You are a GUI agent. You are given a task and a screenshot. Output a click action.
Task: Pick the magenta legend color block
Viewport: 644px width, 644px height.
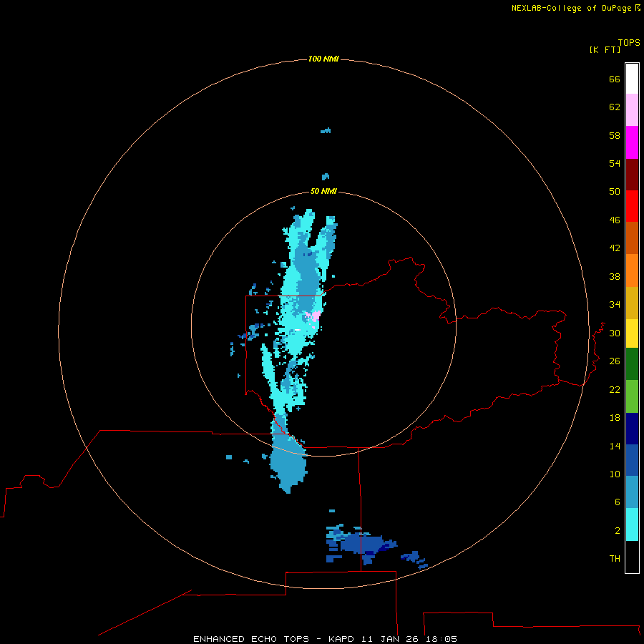[x=632, y=142]
